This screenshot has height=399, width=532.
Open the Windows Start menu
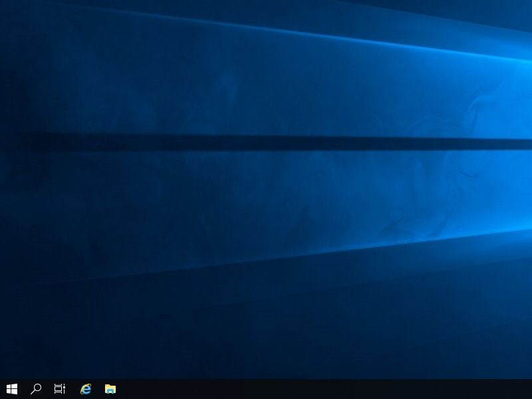[x=12, y=389]
